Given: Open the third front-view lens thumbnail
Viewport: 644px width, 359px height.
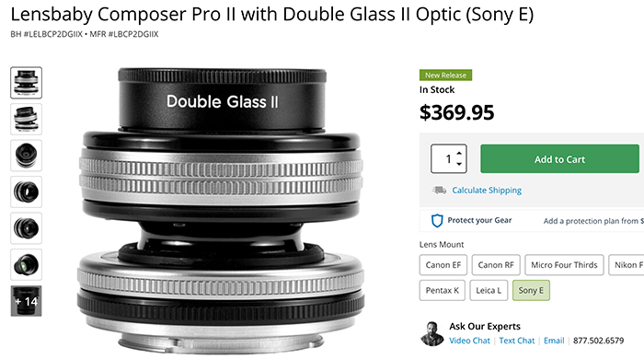Looking at the screenshot, I should point(27,156).
